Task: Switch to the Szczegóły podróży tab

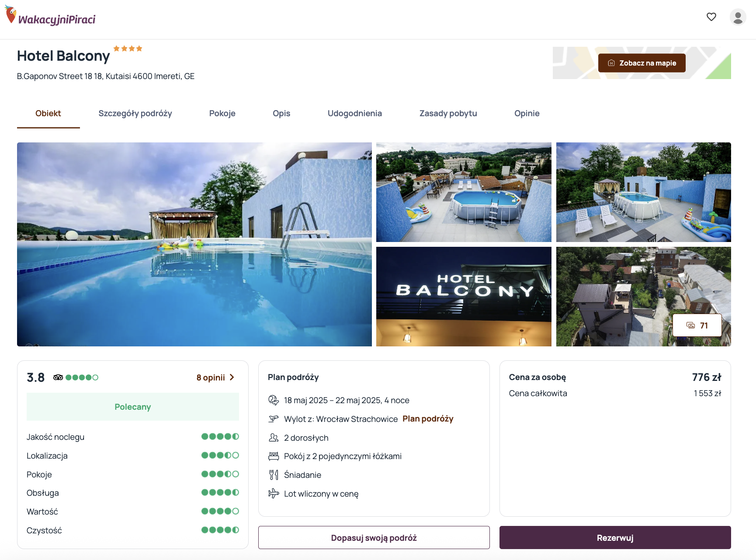Action: 135,114
